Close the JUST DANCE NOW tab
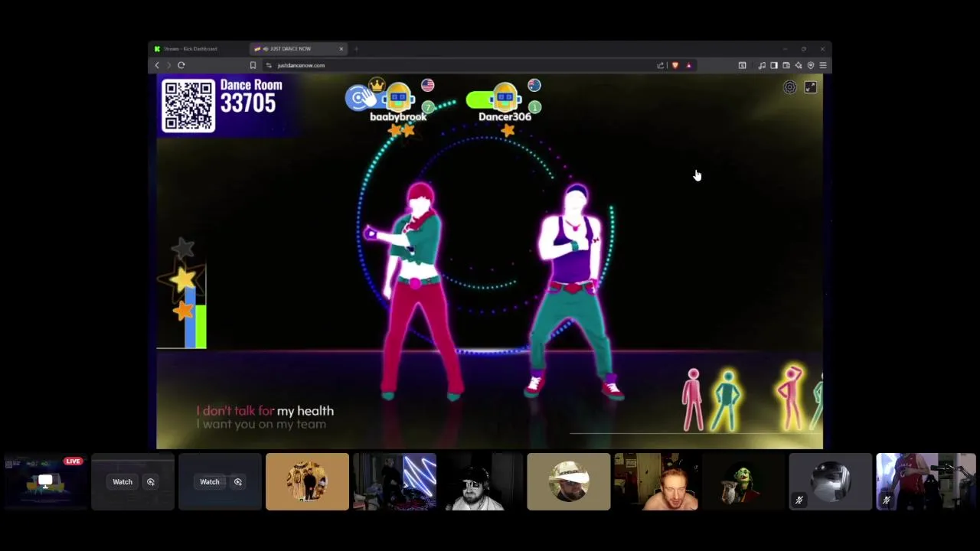 coord(341,49)
